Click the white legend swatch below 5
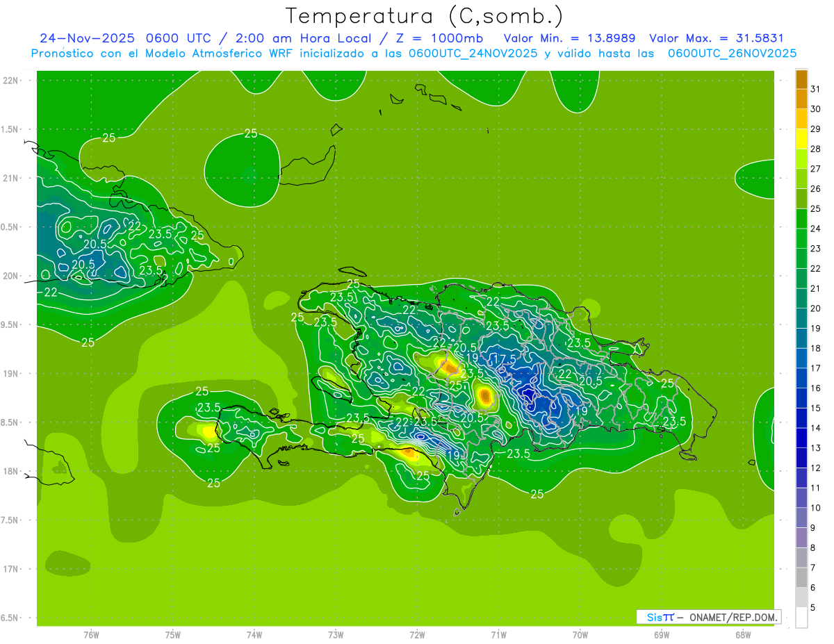This screenshot has width=834, height=644. coord(801,618)
